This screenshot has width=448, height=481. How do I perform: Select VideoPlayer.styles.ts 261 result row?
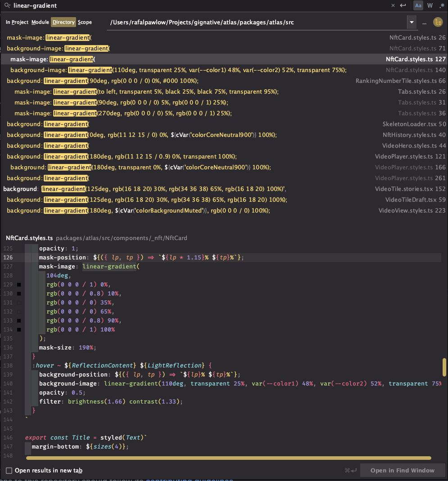pos(224,178)
